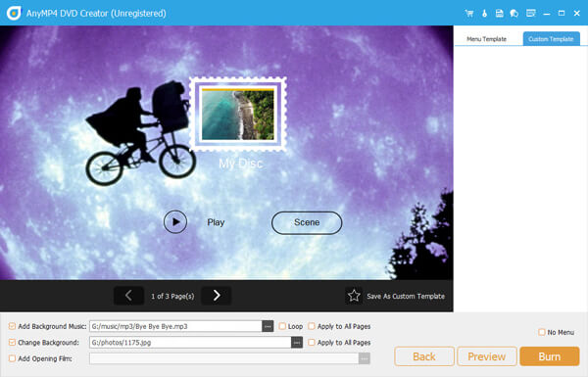588x377 pixels.
Task: Check Apply to All Pages for music
Action: (312, 326)
